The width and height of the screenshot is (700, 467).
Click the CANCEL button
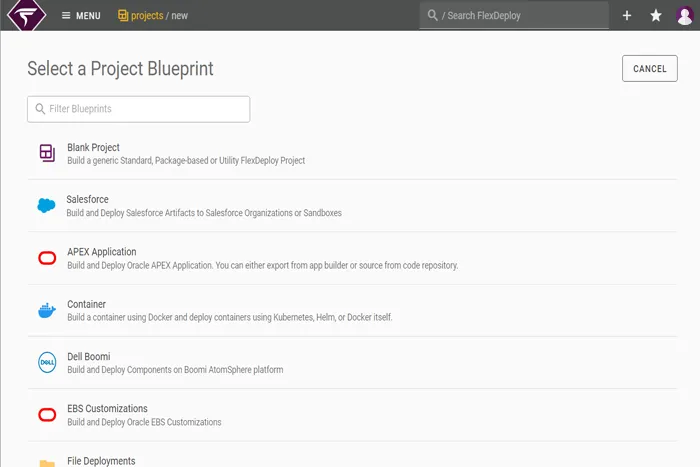650,68
